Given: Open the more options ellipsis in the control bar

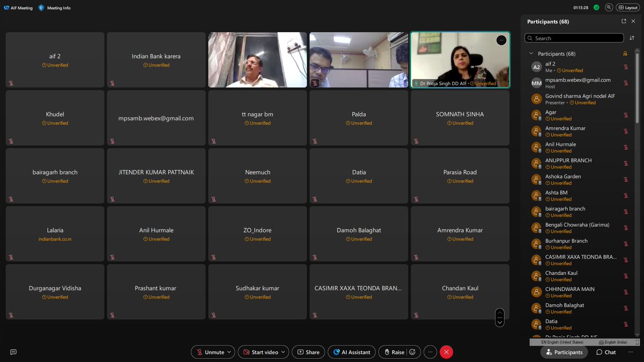Looking at the screenshot, I should point(430,352).
